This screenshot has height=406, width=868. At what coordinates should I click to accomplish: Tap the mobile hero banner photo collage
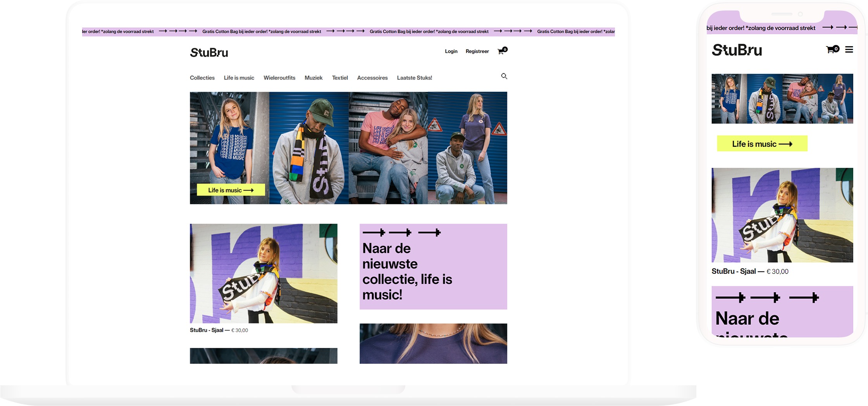tap(782, 99)
